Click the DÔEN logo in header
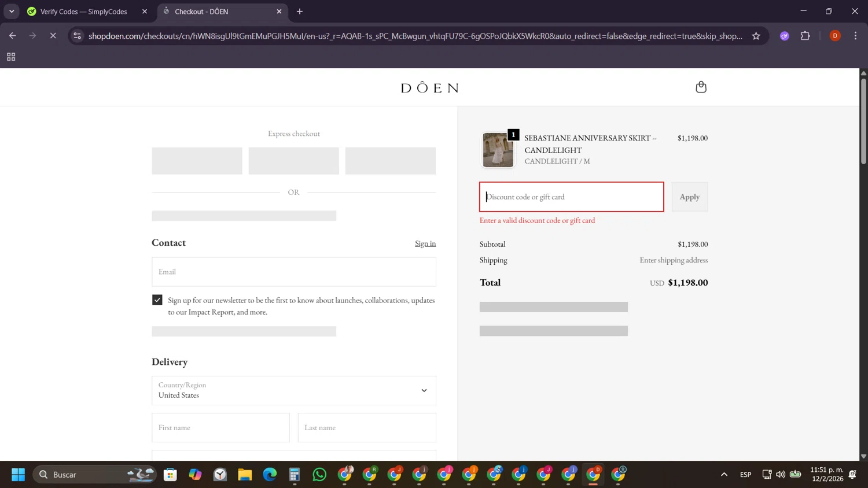 click(x=429, y=87)
